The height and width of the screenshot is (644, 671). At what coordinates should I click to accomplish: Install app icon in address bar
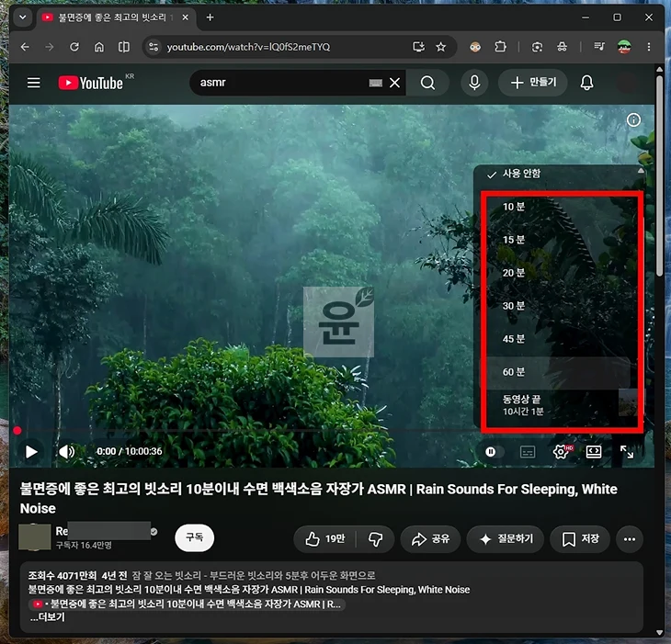pos(418,47)
